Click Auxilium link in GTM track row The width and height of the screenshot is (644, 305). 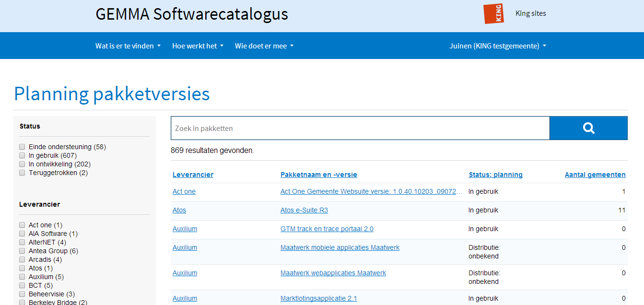pos(185,229)
